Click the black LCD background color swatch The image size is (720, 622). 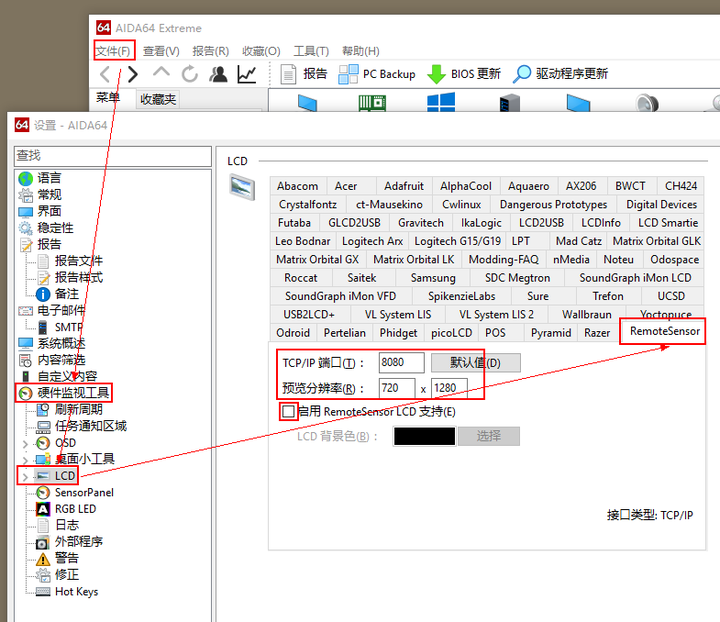click(x=425, y=436)
